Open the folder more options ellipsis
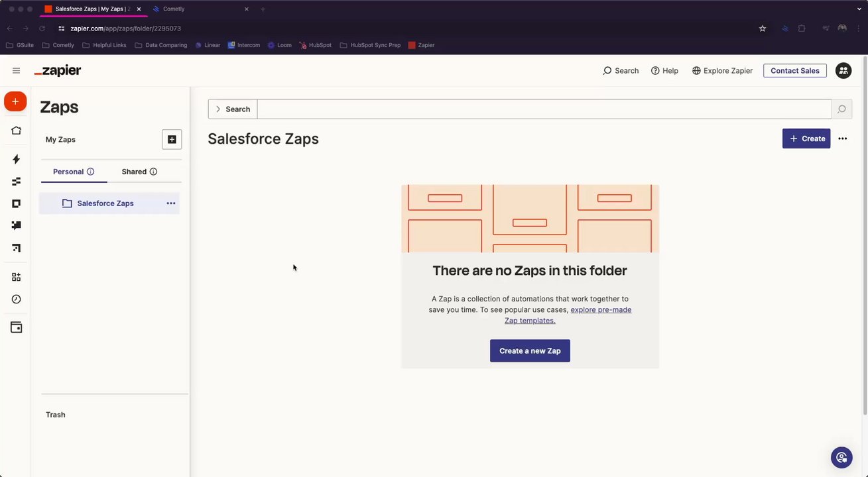This screenshot has width=868, height=477. point(843,138)
